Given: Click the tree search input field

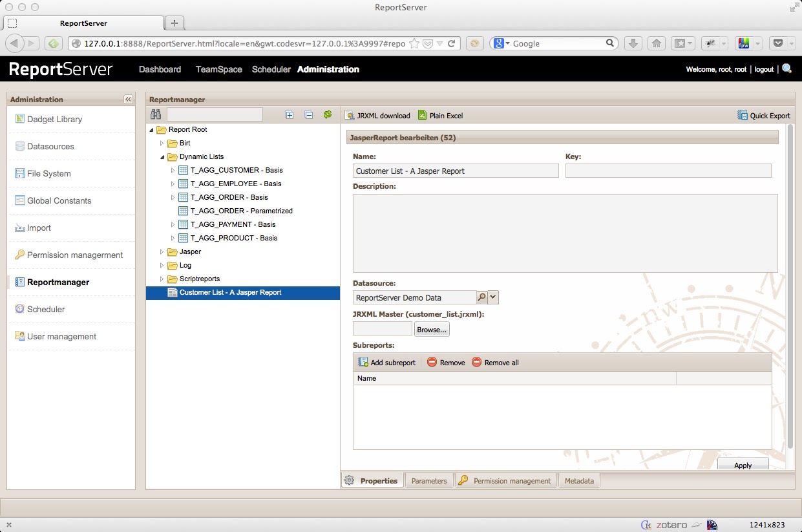Looking at the screenshot, I should pyautogui.click(x=215, y=114).
